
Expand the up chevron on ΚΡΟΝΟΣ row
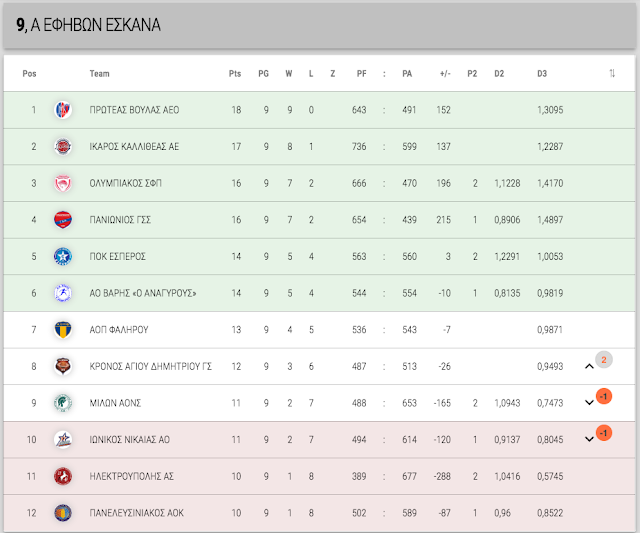[589, 366]
